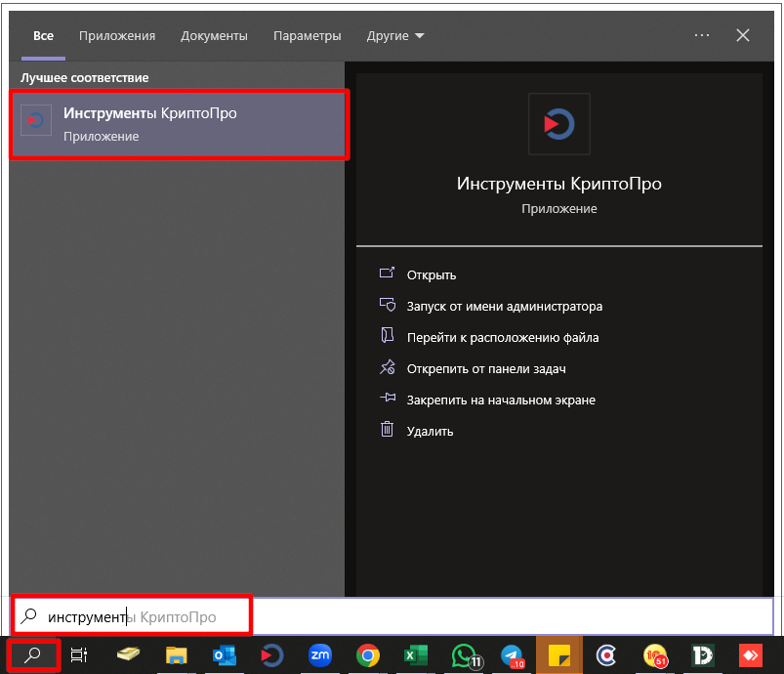Open AnyDesk from the taskbar
Screen dimensions: 784x674
coord(750,655)
